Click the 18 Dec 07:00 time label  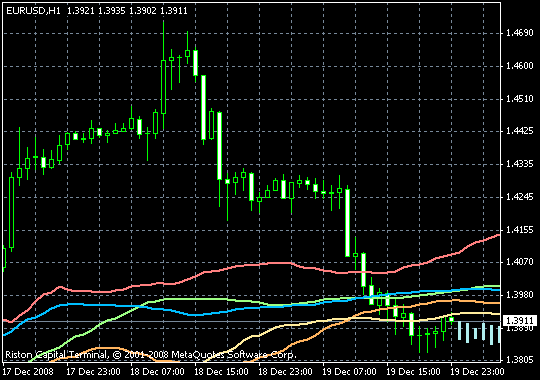coord(157,372)
